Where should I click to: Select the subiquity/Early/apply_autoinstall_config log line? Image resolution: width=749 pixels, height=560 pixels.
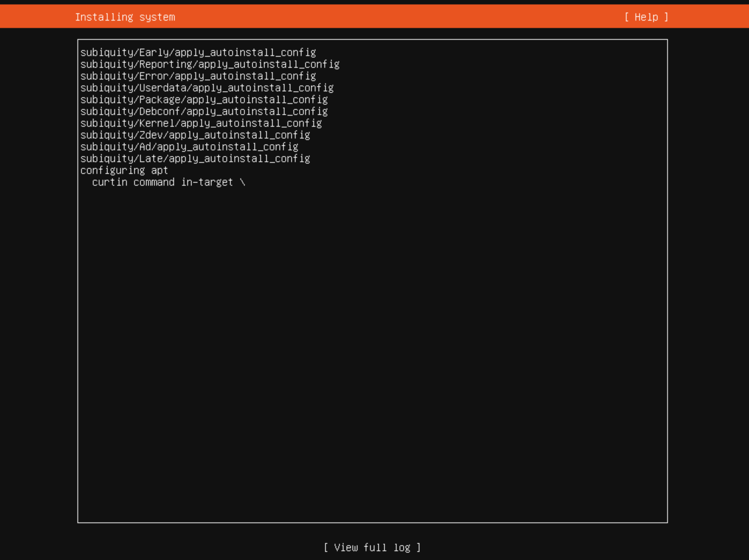198,52
